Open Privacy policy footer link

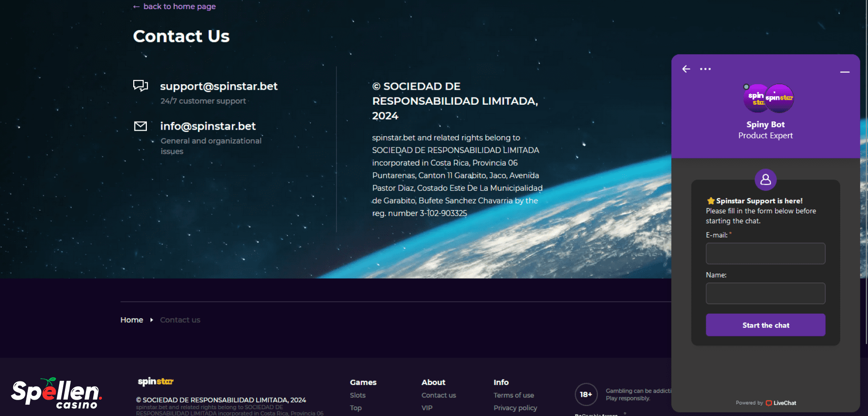tap(516, 408)
